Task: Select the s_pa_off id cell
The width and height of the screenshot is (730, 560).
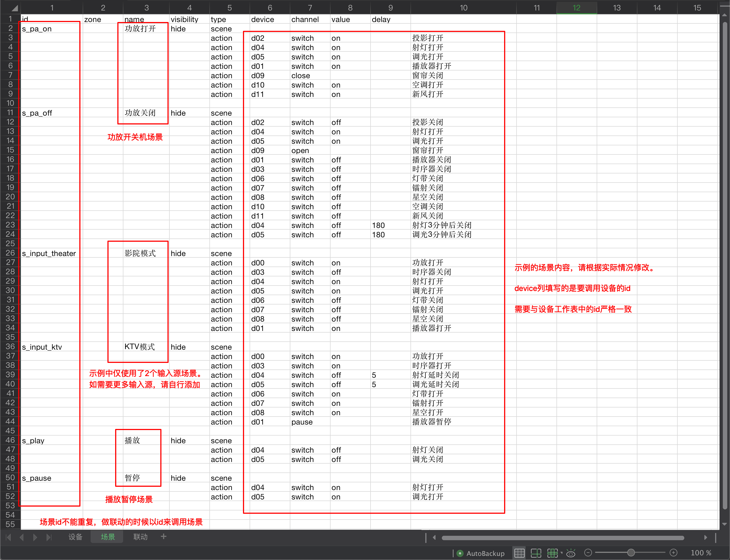Action: 52,113
